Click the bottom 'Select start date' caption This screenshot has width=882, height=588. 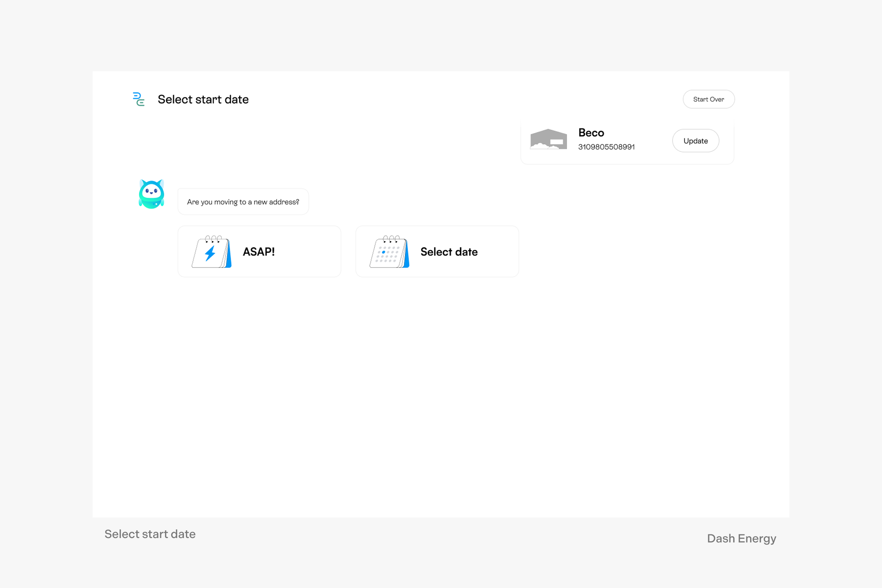[150, 534]
